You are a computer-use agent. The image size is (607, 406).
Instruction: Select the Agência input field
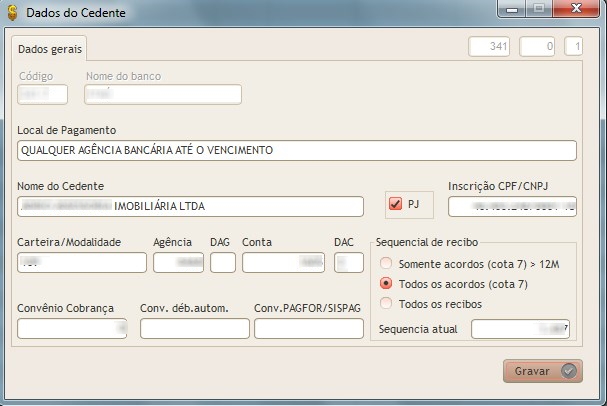coord(178,262)
